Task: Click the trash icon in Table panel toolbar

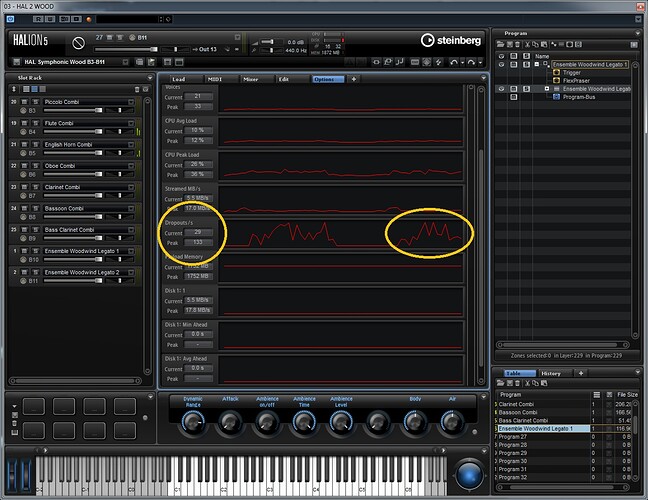Action: [517, 383]
